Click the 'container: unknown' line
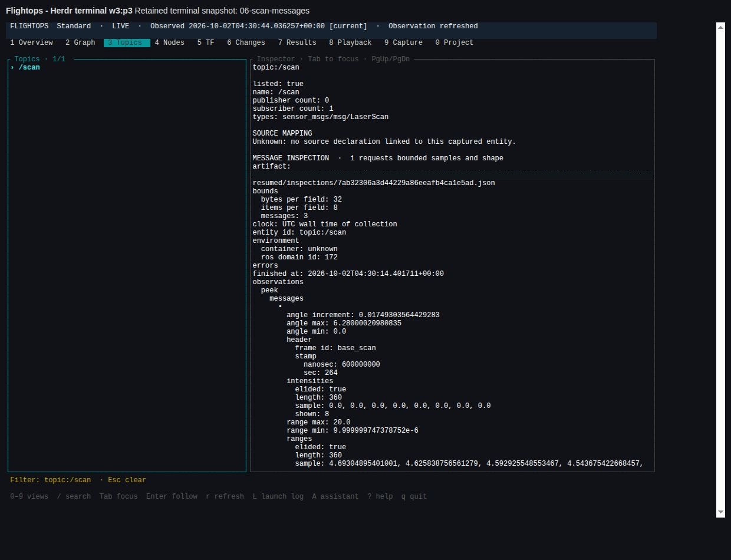Image resolution: width=731 pixels, height=560 pixels. [x=299, y=249]
